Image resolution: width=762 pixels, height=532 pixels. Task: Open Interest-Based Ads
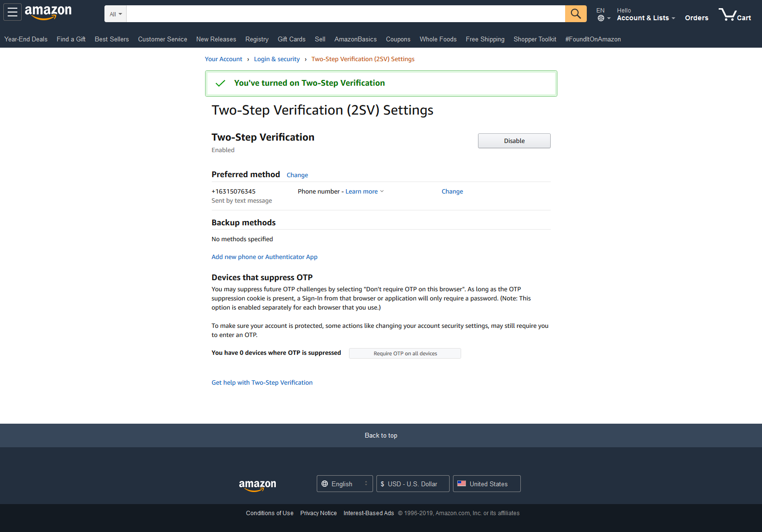coord(369,513)
